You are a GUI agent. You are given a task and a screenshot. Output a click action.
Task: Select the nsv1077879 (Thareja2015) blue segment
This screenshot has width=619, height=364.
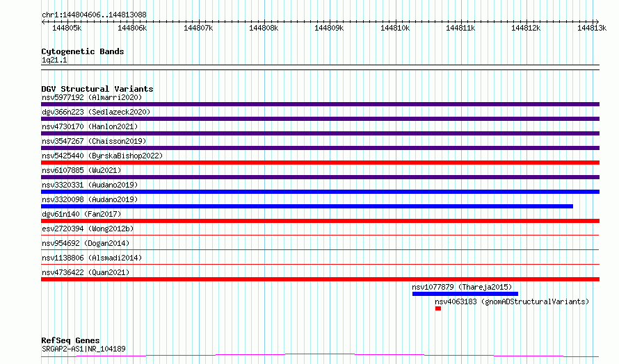click(x=465, y=294)
